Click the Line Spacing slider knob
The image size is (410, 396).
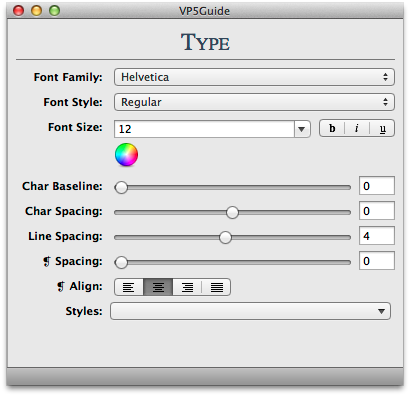225,237
